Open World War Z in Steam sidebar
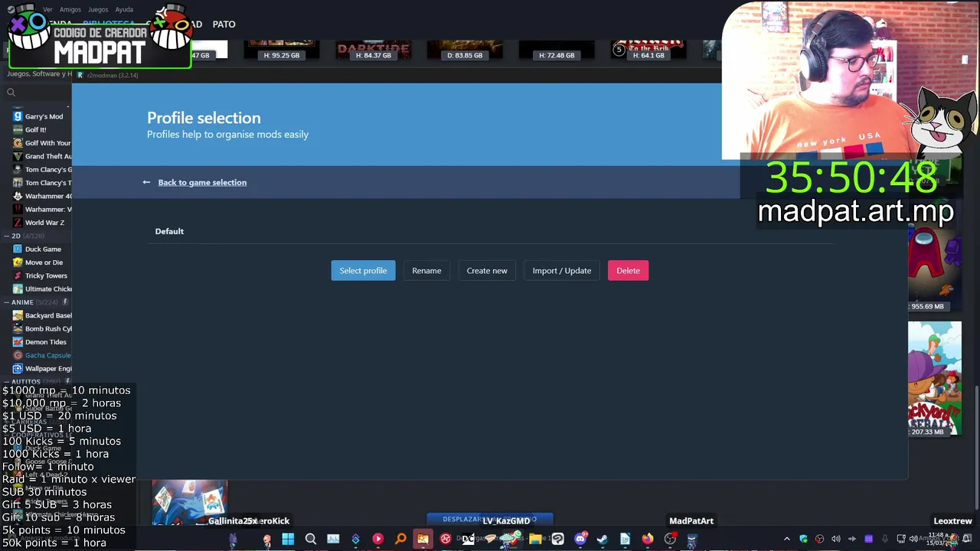Image resolution: width=980 pixels, height=551 pixels. 44,223
